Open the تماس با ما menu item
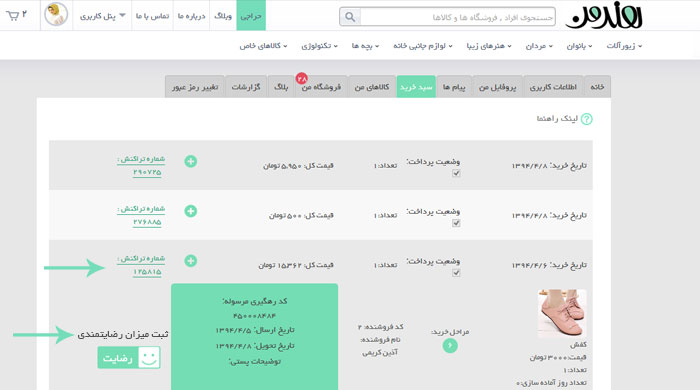The image size is (700, 390). click(x=152, y=16)
